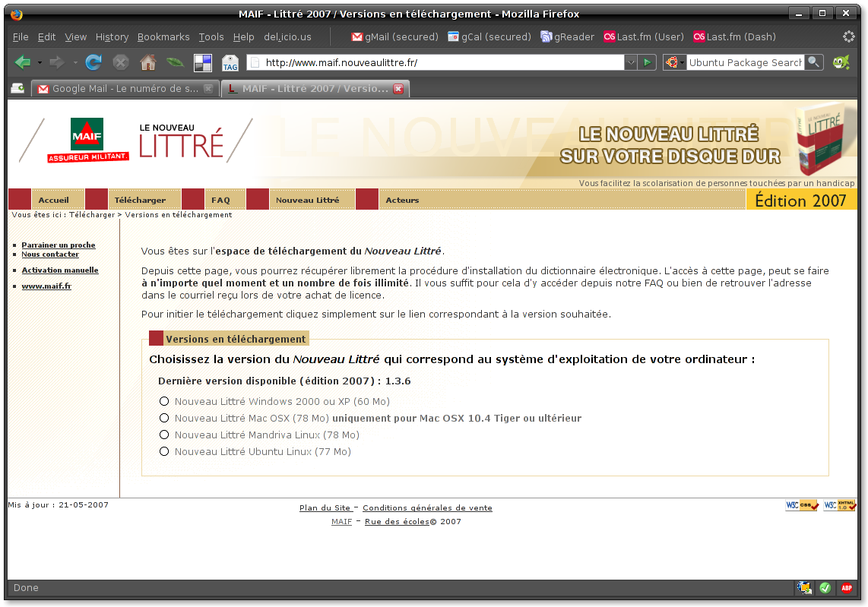Open the www.maif.fr sidebar link

(46, 286)
